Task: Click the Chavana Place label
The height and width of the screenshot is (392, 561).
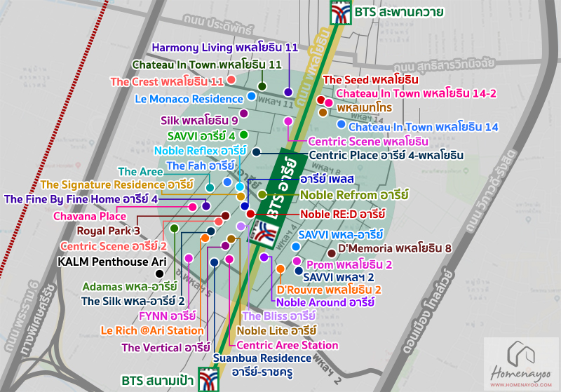Action: tap(90, 217)
